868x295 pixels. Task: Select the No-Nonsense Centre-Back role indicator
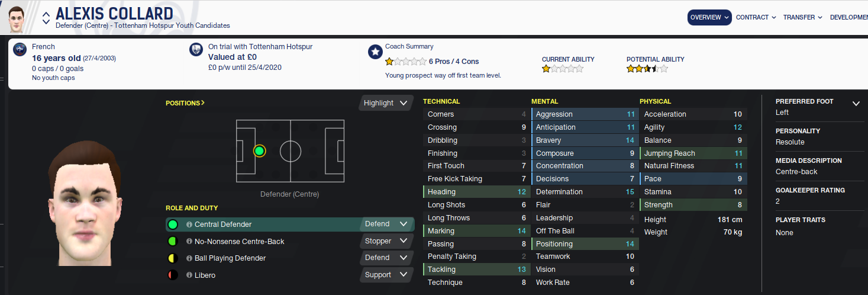point(173,241)
